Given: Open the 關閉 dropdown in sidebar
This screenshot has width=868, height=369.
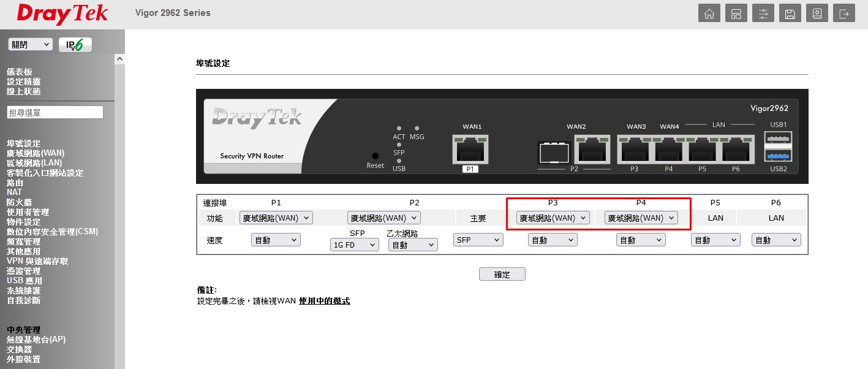Looking at the screenshot, I should coord(30,45).
